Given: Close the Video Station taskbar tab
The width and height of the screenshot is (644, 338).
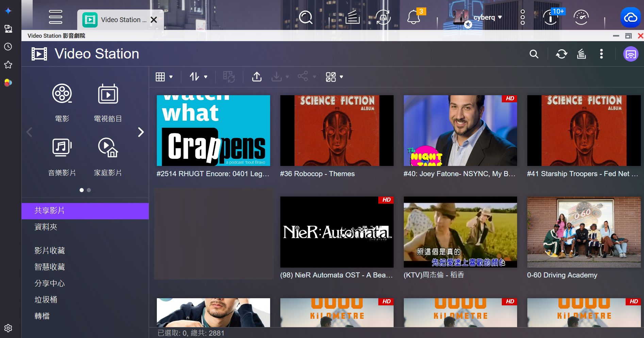Looking at the screenshot, I should coord(154,20).
